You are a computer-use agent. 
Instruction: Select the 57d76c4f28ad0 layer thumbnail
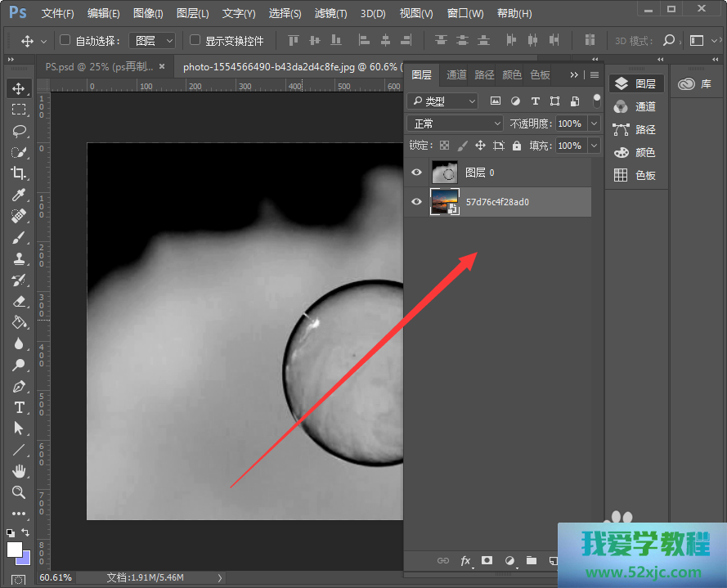[x=445, y=201]
